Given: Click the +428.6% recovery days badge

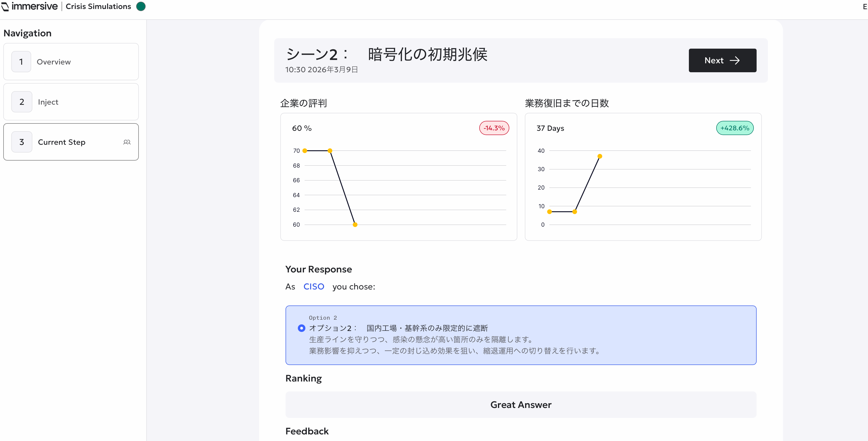Looking at the screenshot, I should tap(735, 128).
